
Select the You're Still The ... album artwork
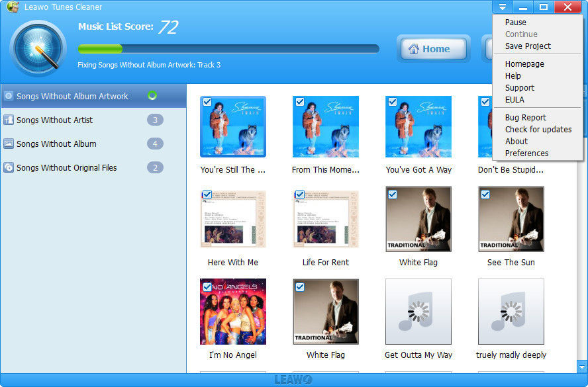[x=233, y=126]
